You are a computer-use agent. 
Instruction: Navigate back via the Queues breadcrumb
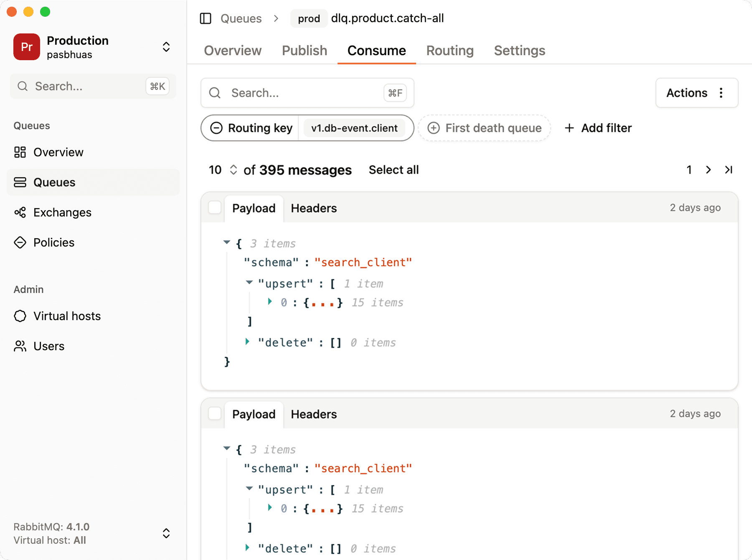tap(241, 18)
